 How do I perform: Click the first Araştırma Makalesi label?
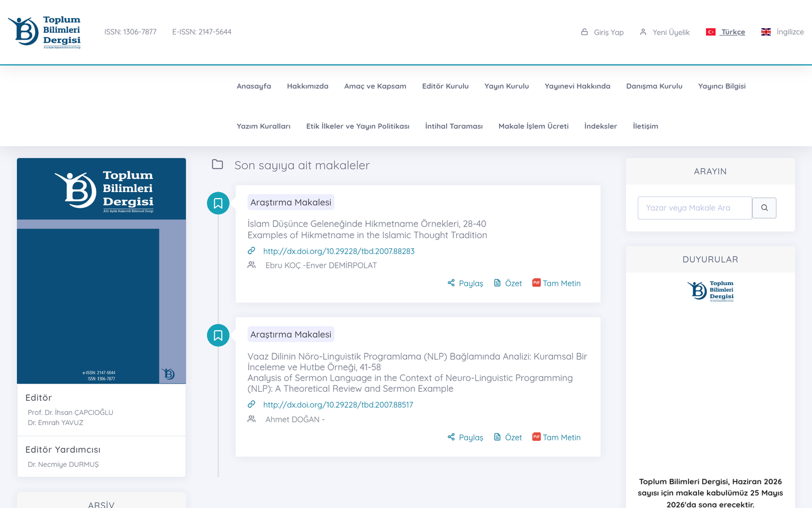(291, 202)
